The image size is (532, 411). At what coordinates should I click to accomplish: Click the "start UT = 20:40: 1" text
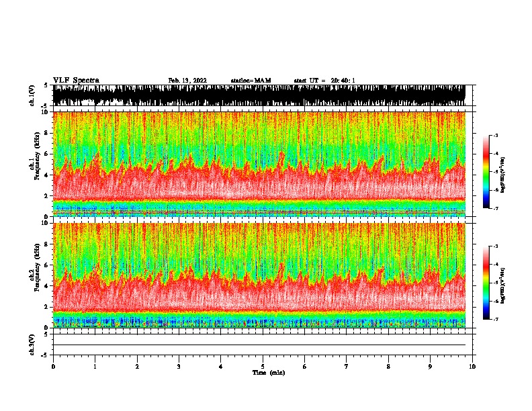pyautogui.click(x=324, y=81)
